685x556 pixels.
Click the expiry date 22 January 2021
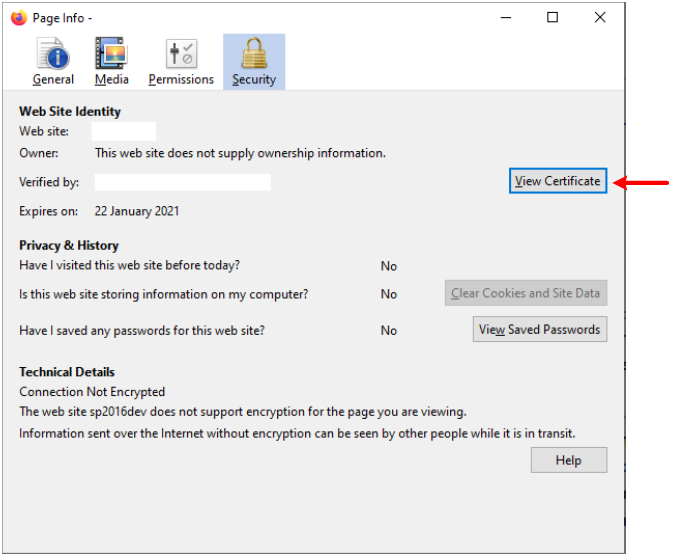coord(137,211)
